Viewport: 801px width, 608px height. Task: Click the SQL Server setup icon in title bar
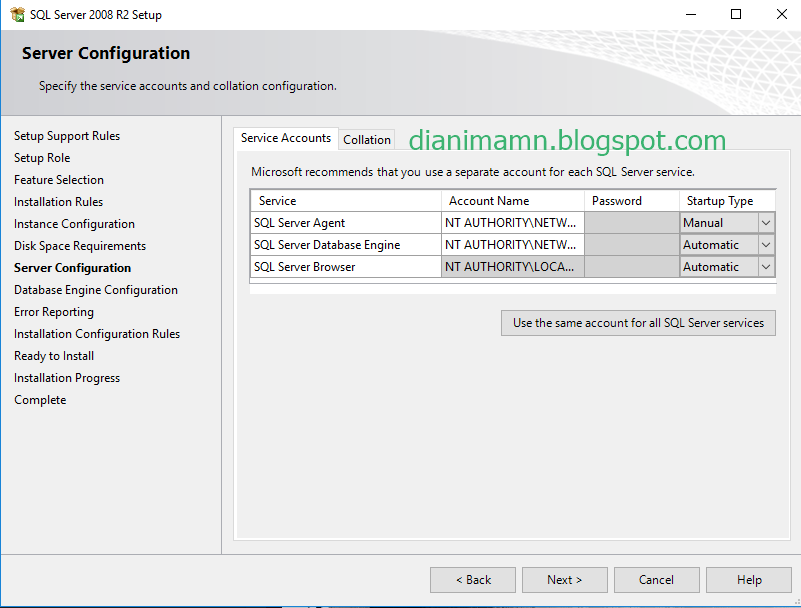tap(16, 14)
